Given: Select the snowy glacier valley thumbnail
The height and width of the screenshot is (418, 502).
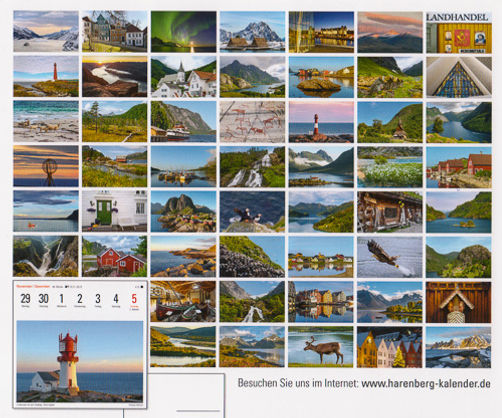Looking at the screenshot, I should (x=46, y=31).
